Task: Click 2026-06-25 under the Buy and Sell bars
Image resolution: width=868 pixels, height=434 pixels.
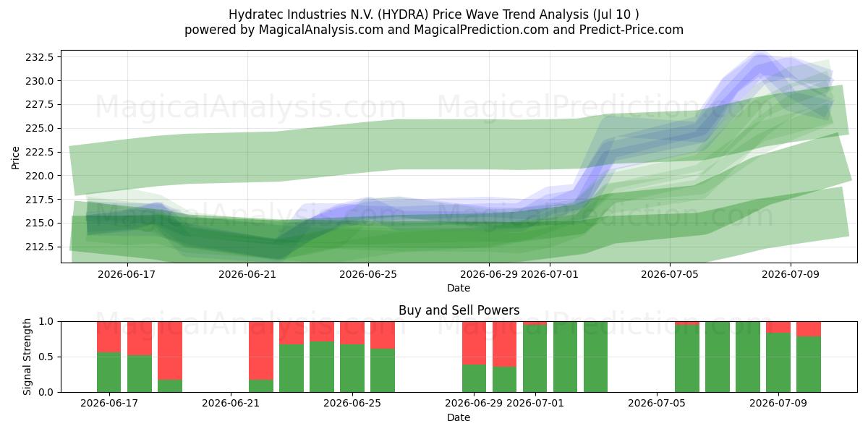Action: (x=352, y=404)
